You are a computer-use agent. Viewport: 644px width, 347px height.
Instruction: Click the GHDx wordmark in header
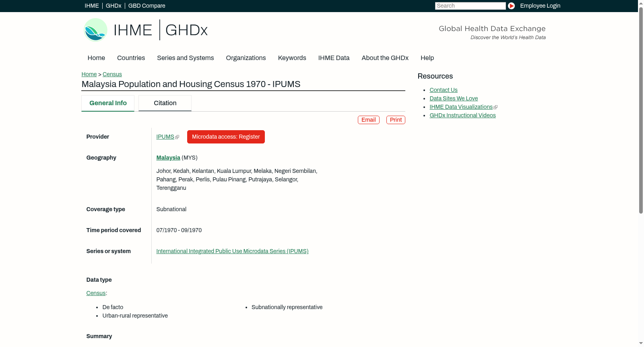(186, 30)
